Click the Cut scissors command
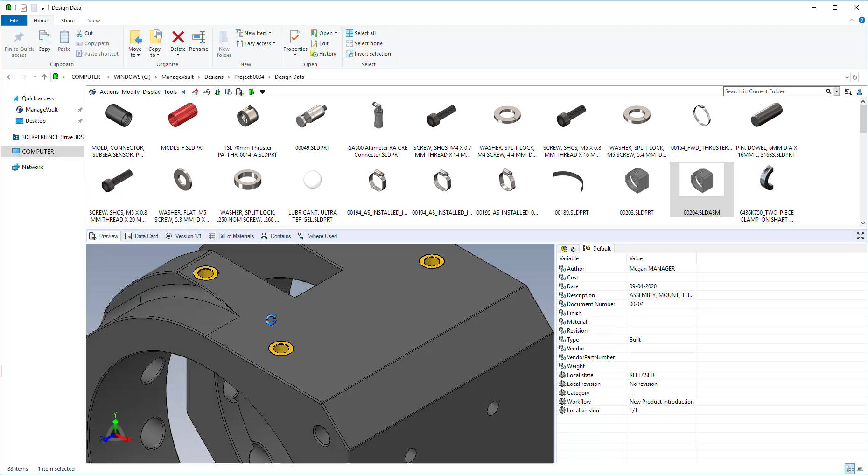 pos(85,33)
